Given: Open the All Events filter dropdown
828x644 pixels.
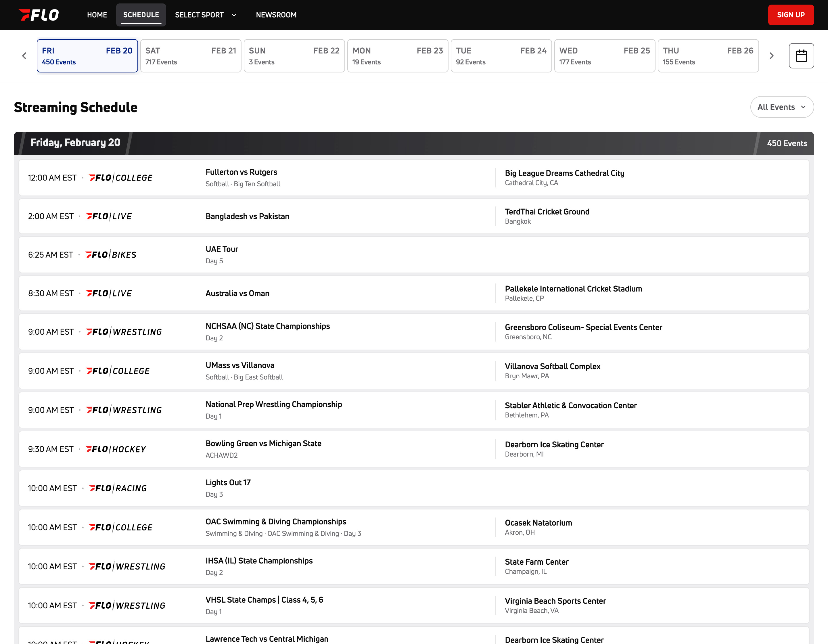Looking at the screenshot, I should tap(782, 107).
